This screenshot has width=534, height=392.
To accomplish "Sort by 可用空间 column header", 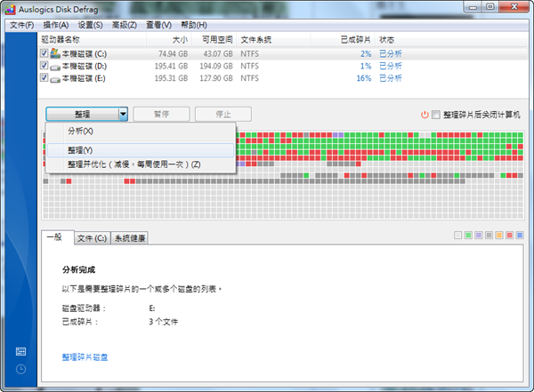I will (214, 40).
